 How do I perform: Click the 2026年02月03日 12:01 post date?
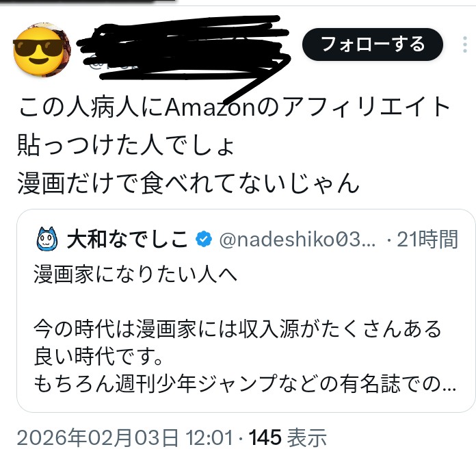coord(124,437)
